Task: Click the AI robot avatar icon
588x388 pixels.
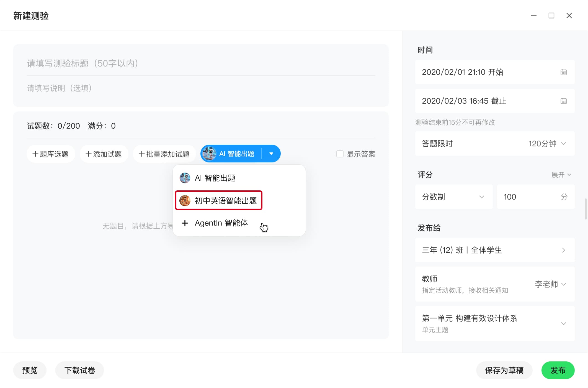Action: (x=209, y=154)
